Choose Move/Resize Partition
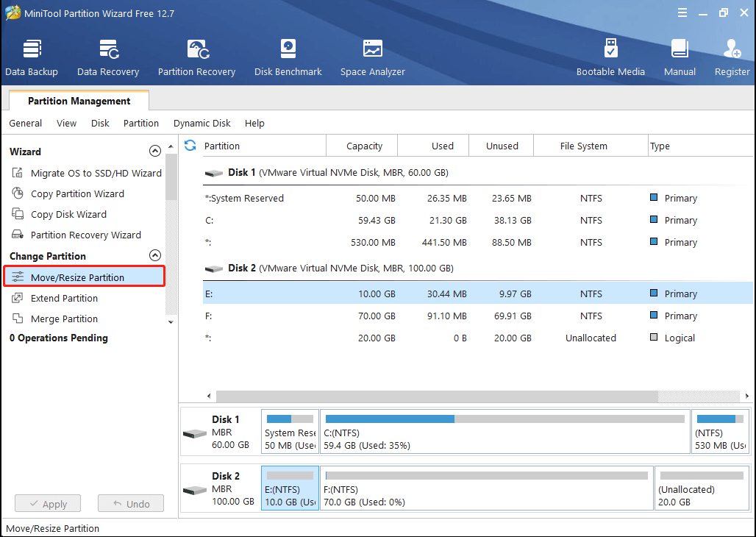Screen dimensions: 756x537 tap(85, 277)
